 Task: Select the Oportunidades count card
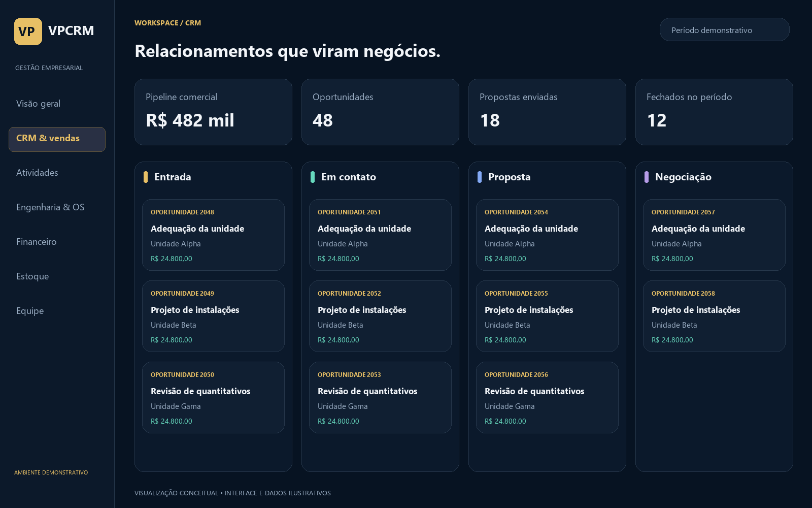(x=380, y=112)
